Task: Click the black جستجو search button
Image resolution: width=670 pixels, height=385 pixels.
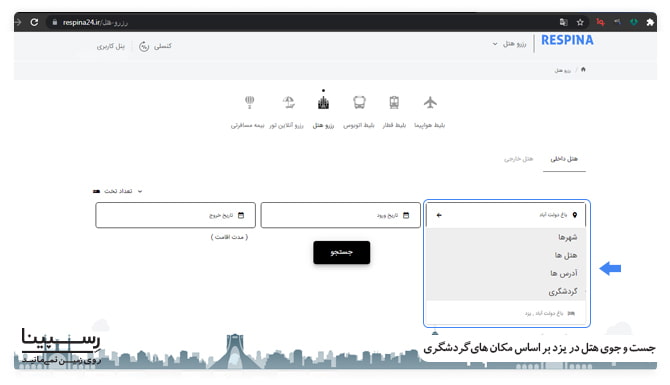Action: pos(341,252)
